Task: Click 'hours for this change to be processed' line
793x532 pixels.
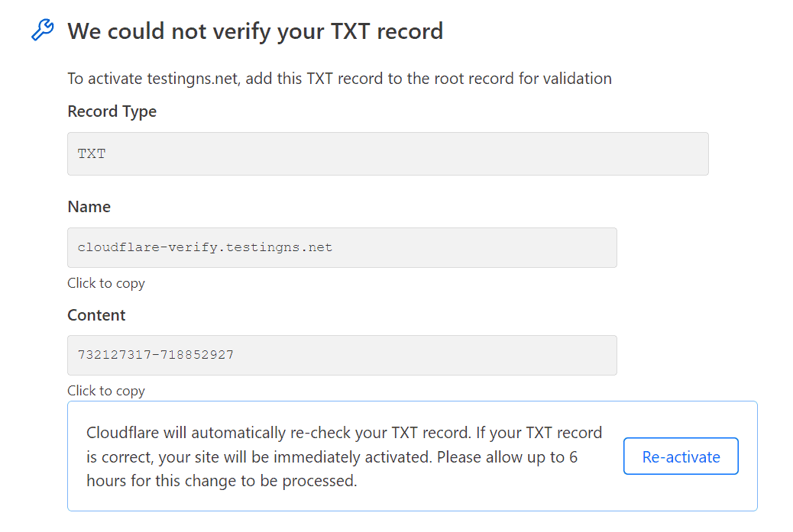Action: 222,481
